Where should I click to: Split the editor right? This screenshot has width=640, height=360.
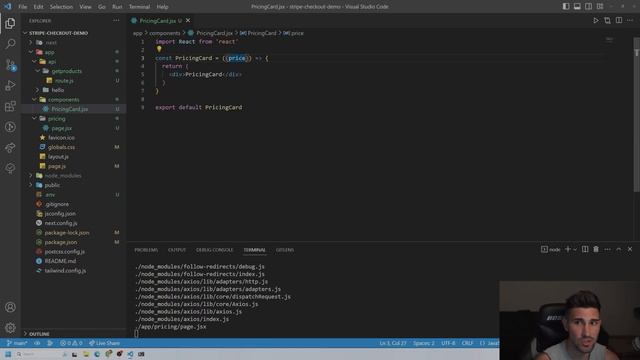coord(619,20)
